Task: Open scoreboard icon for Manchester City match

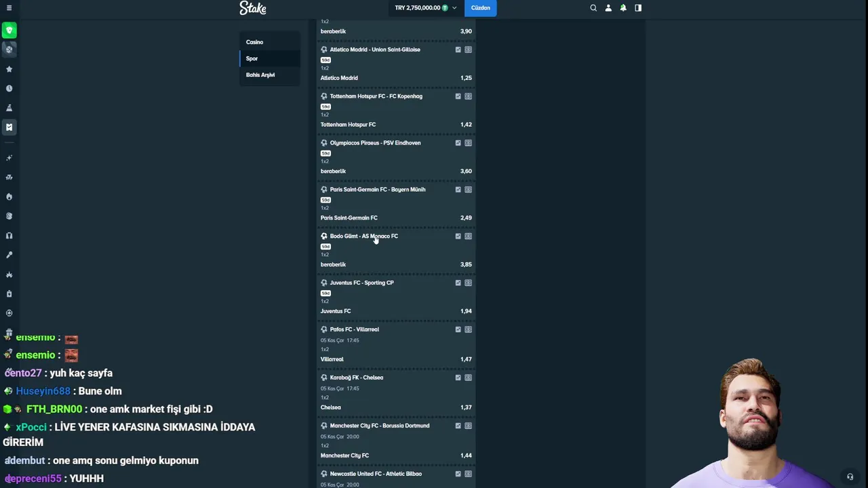Action: pyautogui.click(x=468, y=426)
